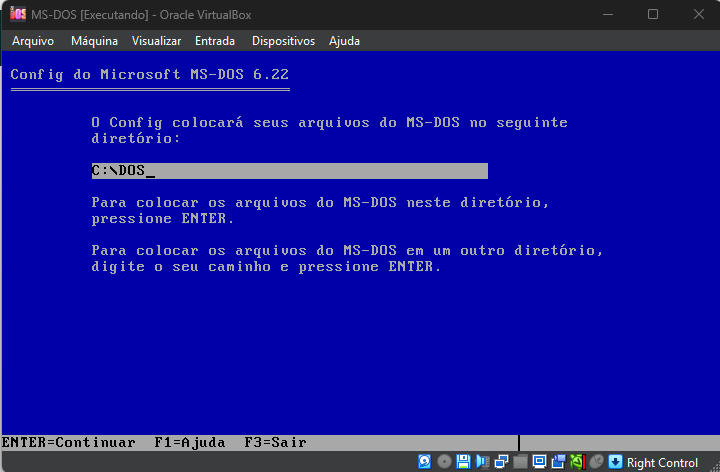
Task: Click the network adapter status icon
Action: (x=501, y=461)
